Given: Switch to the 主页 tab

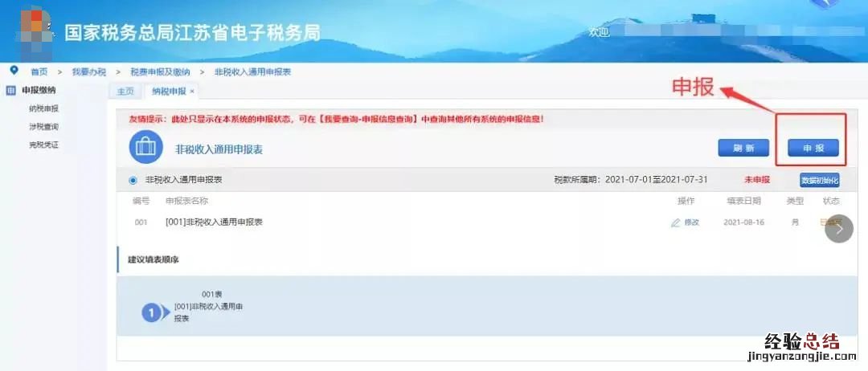Looking at the screenshot, I should tap(125, 92).
